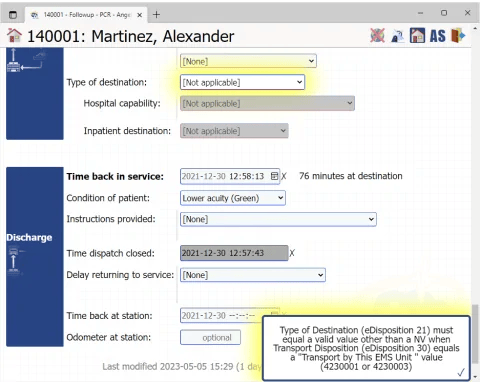The height and width of the screenshot is (384, 480).
Task: Select the 140001 Followup PCR tab
Action: click(x=86, y=15)
